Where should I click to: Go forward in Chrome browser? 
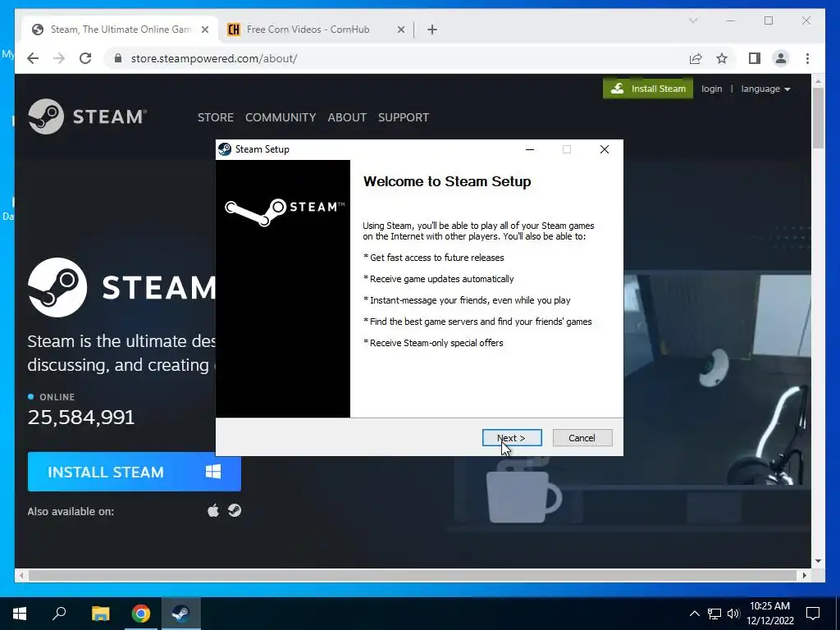(x=59, y=58)
